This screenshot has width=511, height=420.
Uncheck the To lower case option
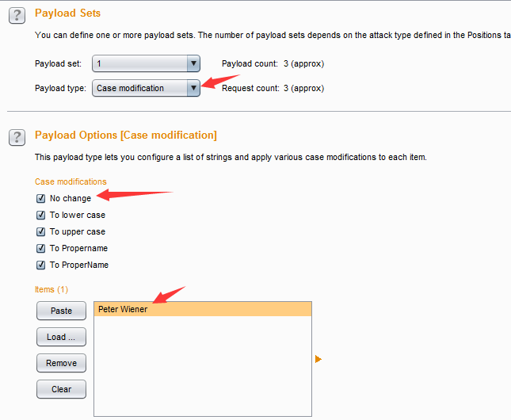[x=40, y=215]
